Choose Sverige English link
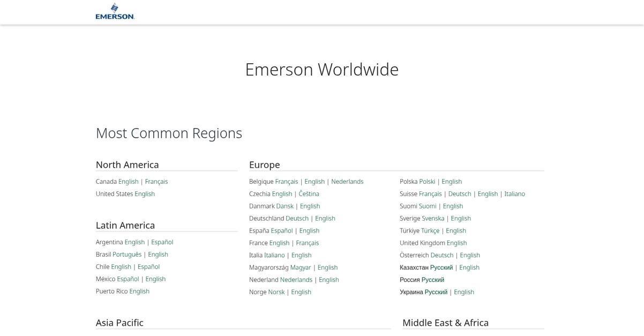 pyautogui.click(x=461, y=219)
